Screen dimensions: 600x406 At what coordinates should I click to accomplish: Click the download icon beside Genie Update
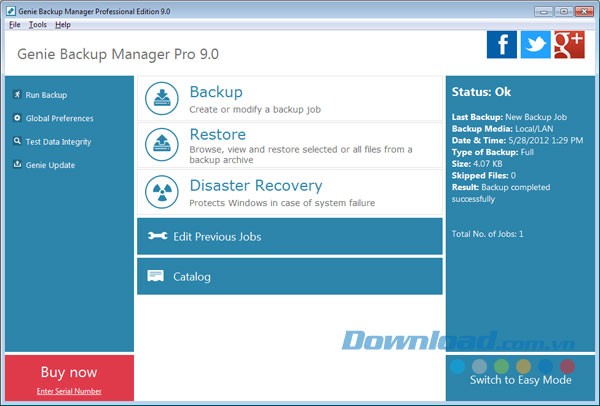[x=17, y=164]
